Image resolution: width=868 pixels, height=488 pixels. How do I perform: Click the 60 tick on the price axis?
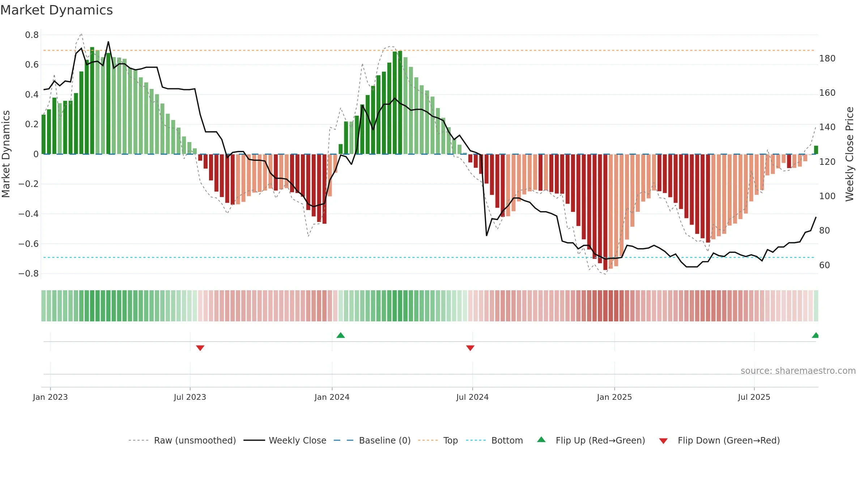825,265
